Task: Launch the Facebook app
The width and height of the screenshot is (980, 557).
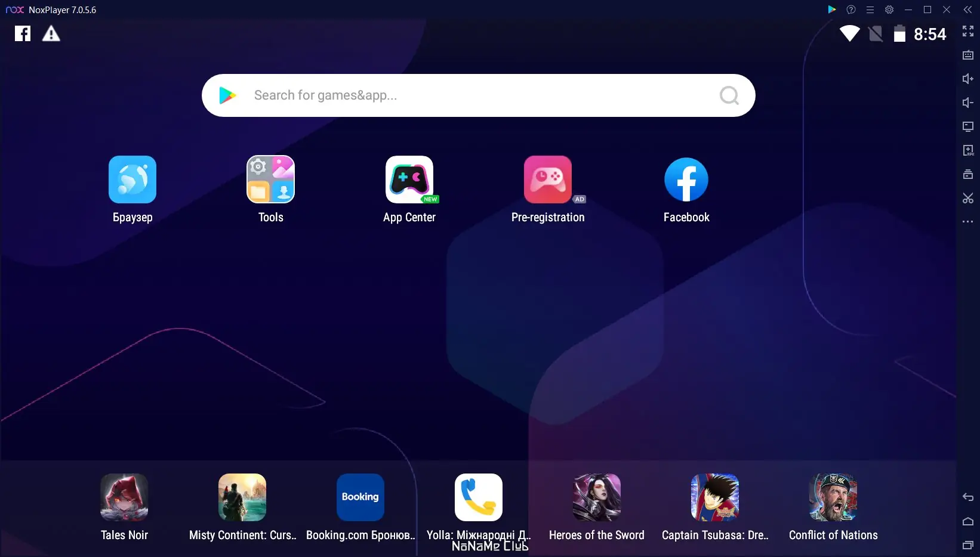Action: coord(686,180)
